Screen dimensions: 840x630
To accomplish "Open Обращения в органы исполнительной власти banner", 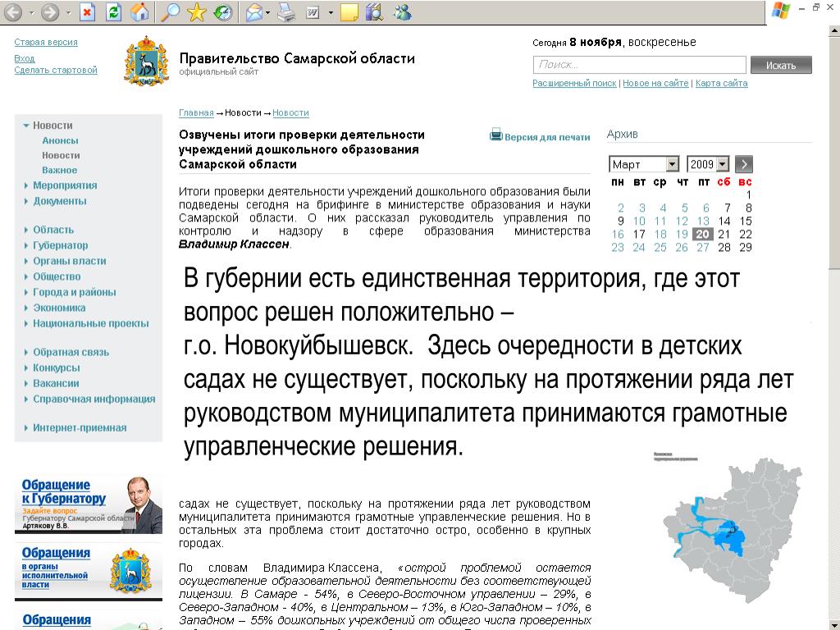I will (x=89, y=571).
